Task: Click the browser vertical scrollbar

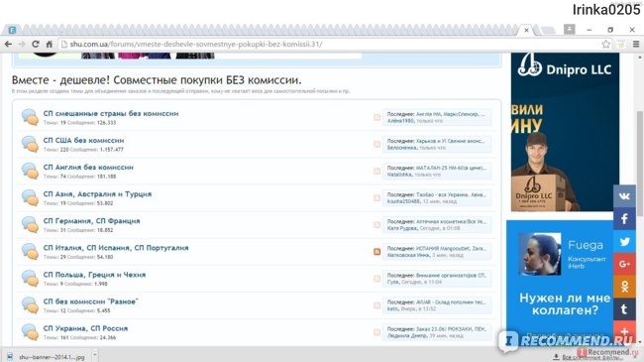Action: (640, 163)
